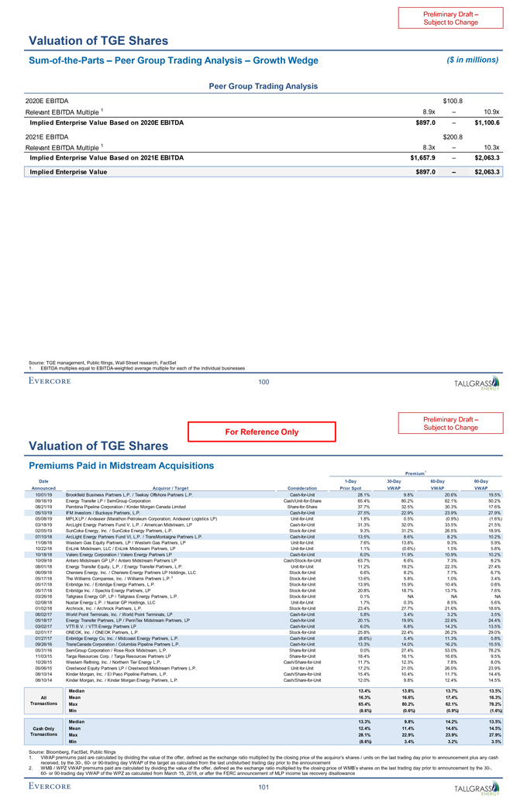Image resolution: width=527 pixels, height=812 pixels.
Task: Select the Peer Group Trading Analysis heading
Action: coord(263,85)
